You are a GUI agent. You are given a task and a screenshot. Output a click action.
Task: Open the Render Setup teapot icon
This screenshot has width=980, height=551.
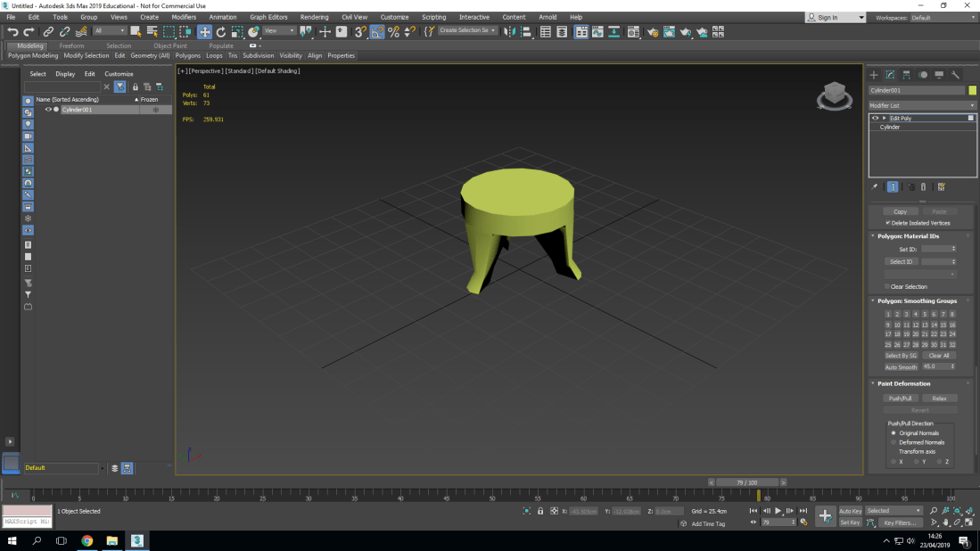point(653,32)
